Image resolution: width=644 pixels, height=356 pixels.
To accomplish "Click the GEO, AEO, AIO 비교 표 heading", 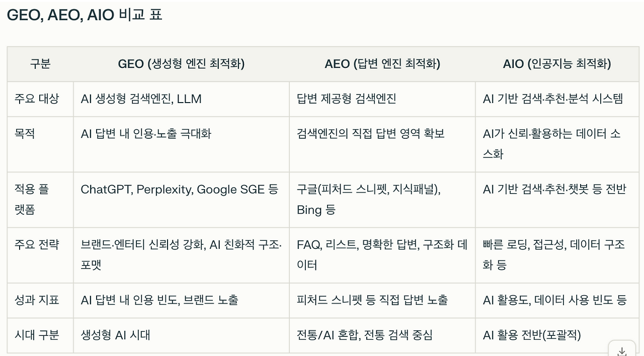I will tap(85, 15).
